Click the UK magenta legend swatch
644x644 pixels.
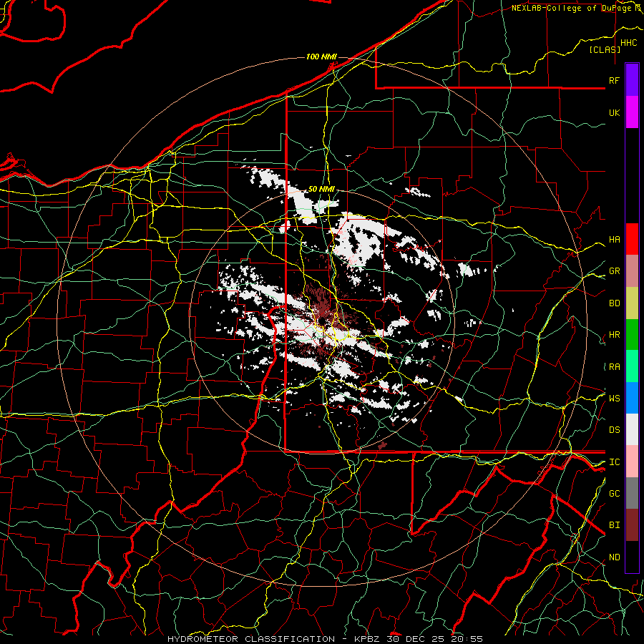[632, 112]
